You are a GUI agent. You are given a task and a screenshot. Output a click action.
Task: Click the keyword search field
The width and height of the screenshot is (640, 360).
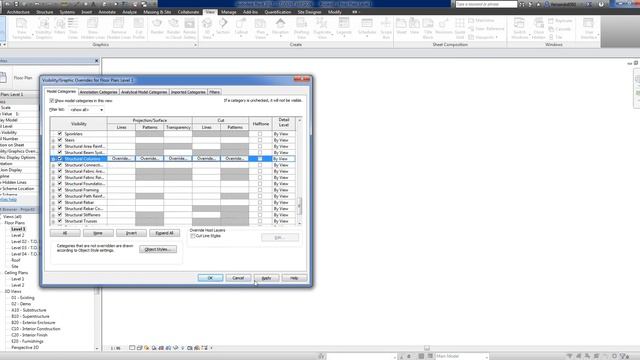[x=486, y=4]
